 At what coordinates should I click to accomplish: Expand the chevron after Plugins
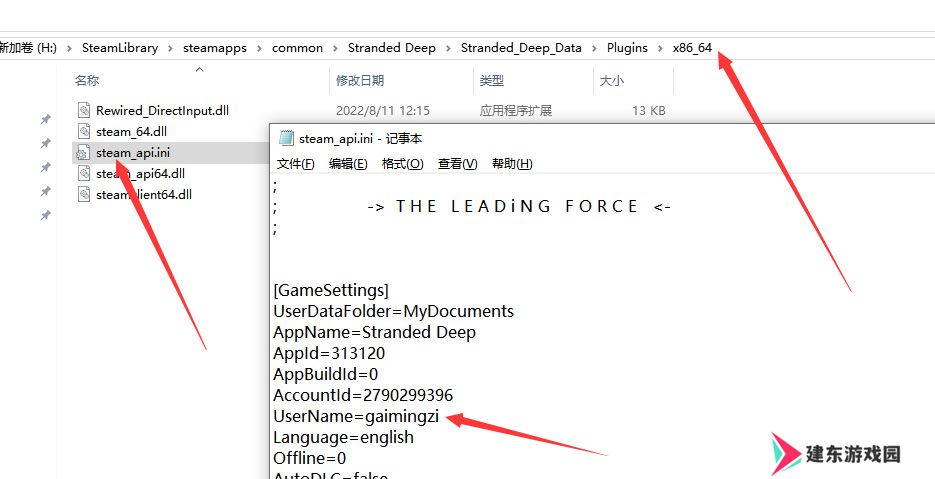660,48
